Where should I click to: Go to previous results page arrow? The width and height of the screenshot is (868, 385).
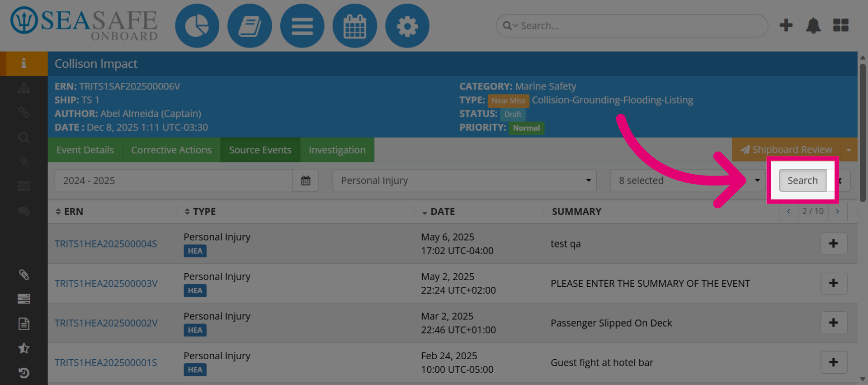(x=789, y=211)
